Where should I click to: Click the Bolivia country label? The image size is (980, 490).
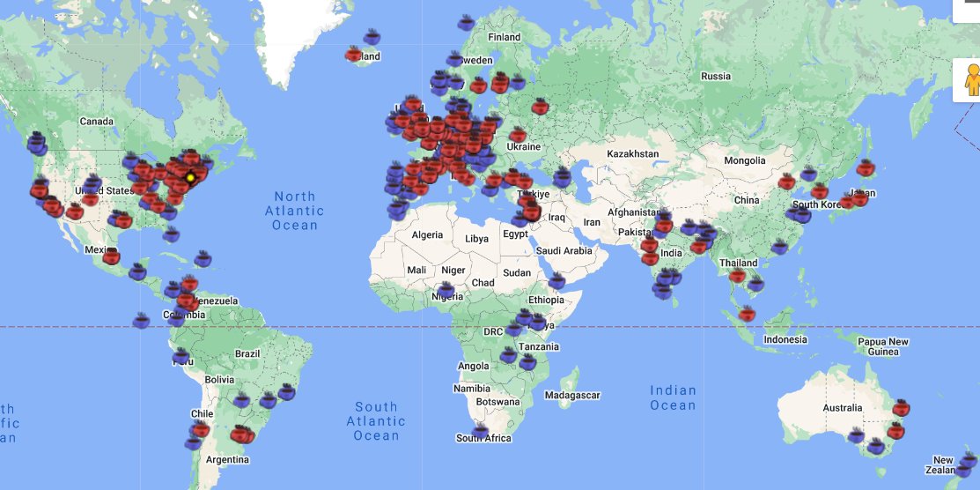[219, 379]
